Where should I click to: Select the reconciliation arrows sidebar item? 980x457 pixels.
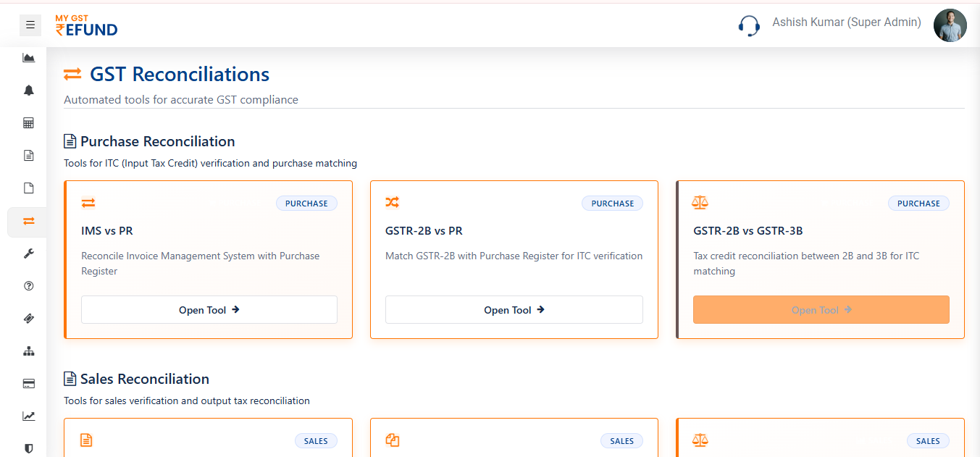click(29, 222)
